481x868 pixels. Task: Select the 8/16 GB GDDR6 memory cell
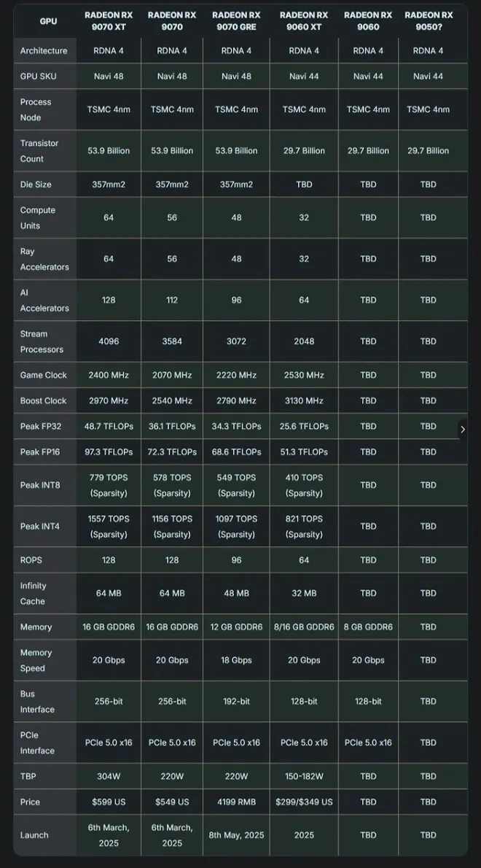click(303, 627)
